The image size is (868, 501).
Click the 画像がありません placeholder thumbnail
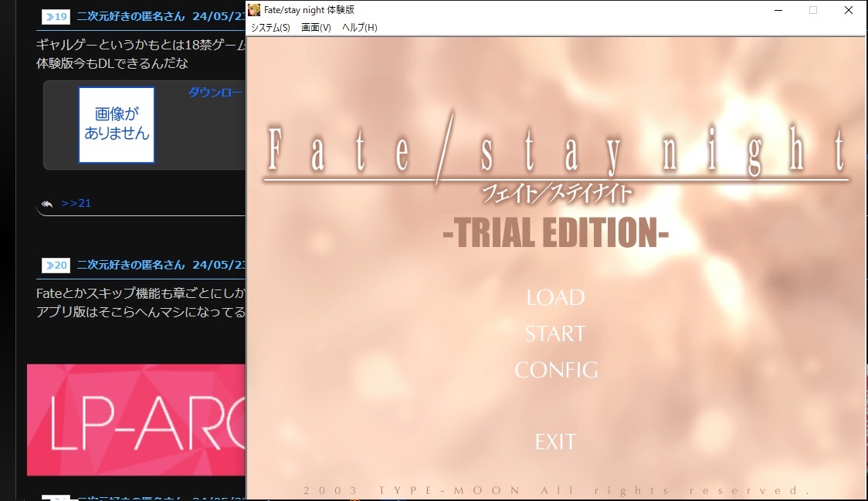(x=117, y=124)
